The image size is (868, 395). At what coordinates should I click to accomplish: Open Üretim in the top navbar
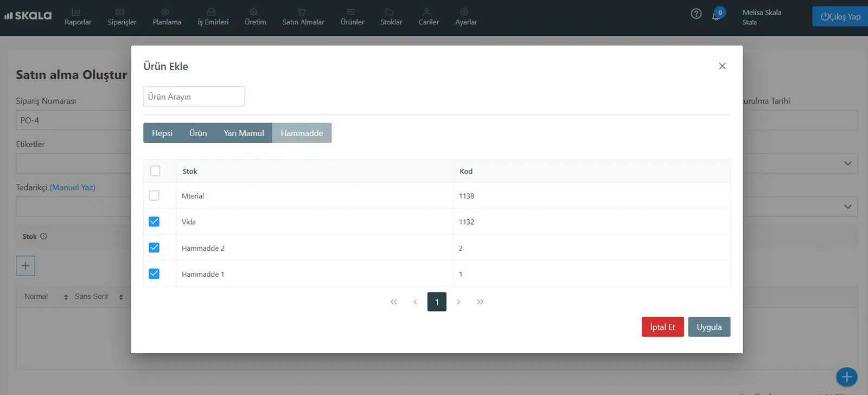[x=255, y=17]
